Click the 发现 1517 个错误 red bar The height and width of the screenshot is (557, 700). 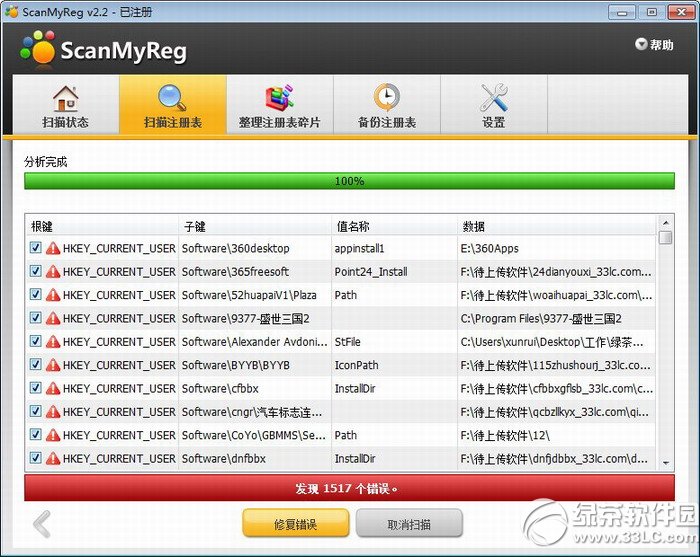point(349,488)
